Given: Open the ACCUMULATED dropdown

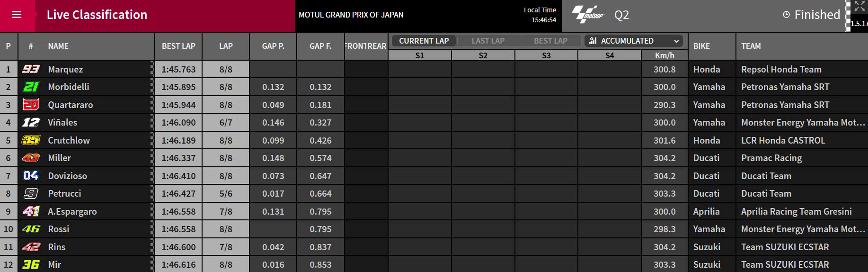Looking at the screenshot, I should click(x=634, y=41).
